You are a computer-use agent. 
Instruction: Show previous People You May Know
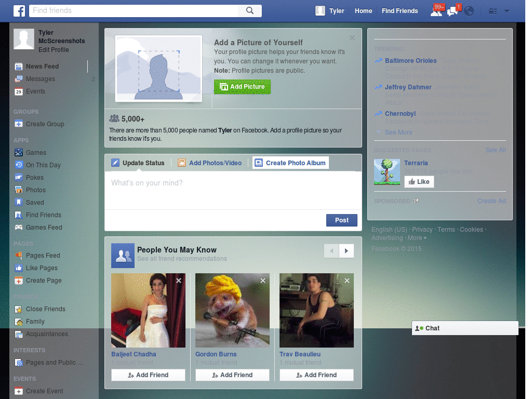tap(331, 251)
